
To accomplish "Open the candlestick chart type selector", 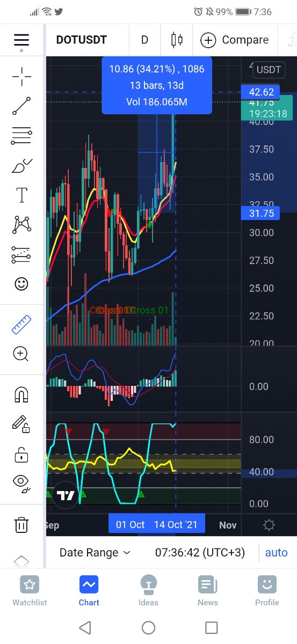I will pos(177,40).
